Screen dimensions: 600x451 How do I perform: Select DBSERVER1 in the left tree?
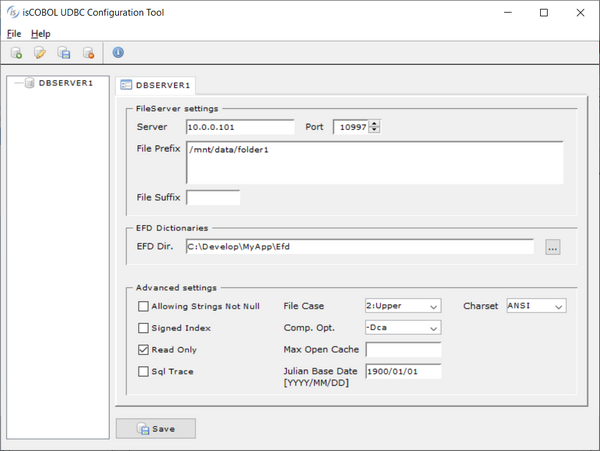[65, 83]
